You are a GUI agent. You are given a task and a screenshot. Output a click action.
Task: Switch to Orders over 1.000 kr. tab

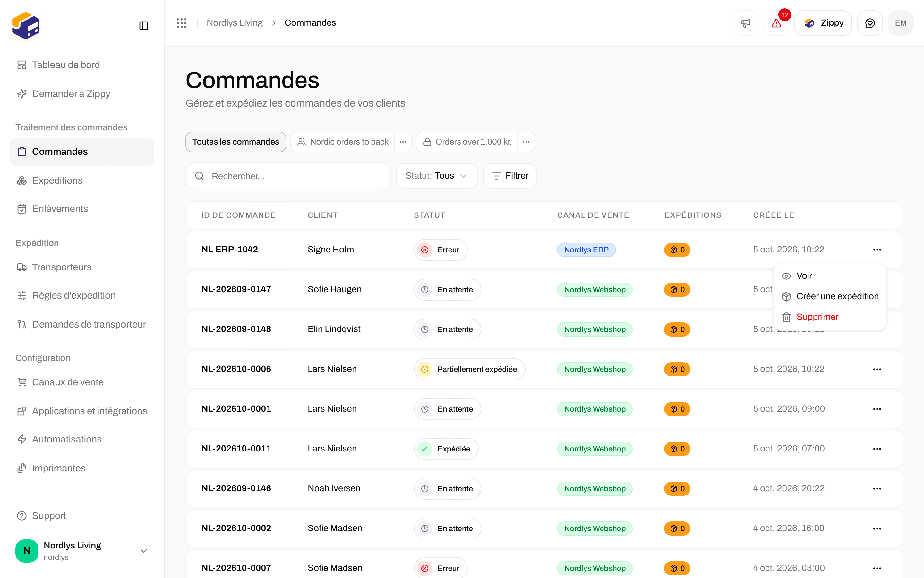tap(467, 142)
